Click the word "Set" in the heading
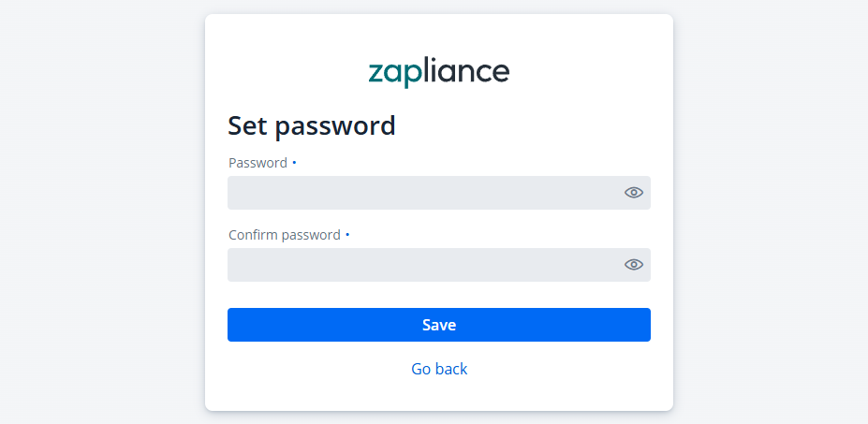The image size is (868, 424). (x=248, y=125)
